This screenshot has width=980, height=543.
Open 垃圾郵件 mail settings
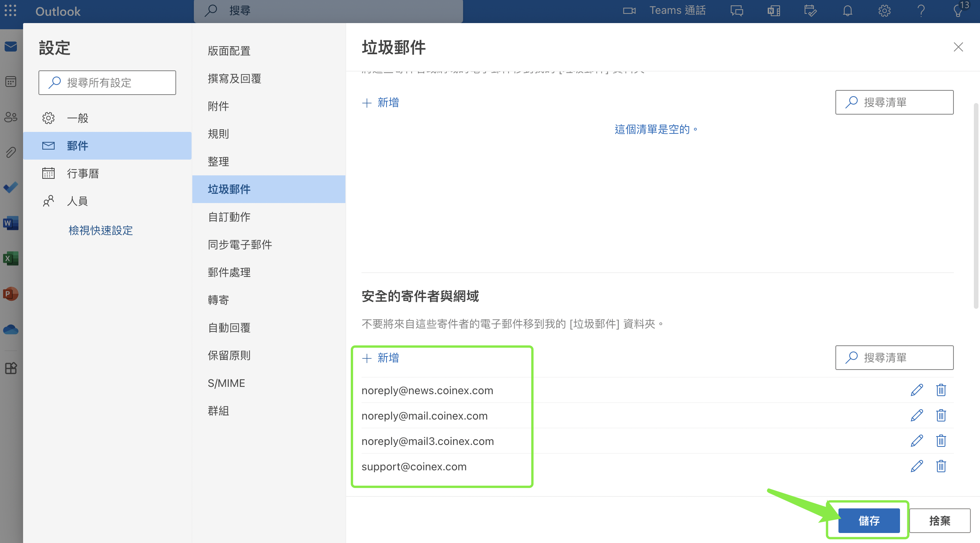pos(269,189)
